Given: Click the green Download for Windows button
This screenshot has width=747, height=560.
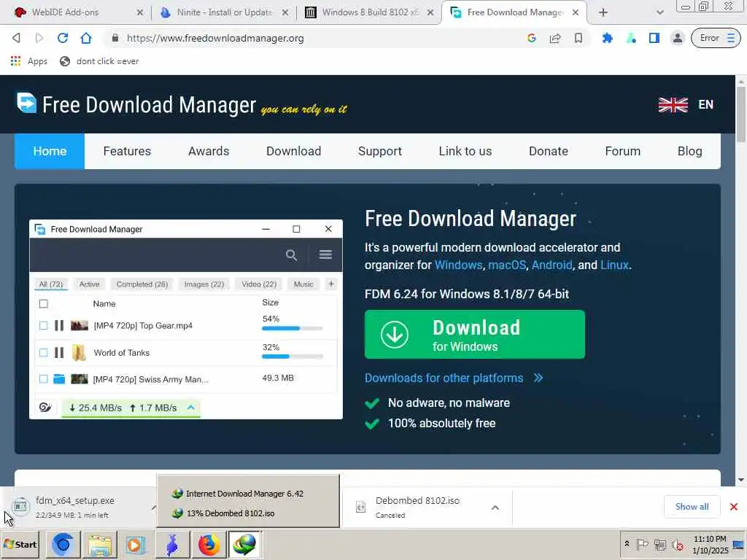Looking at the screenshot, I should click(474, 334).
